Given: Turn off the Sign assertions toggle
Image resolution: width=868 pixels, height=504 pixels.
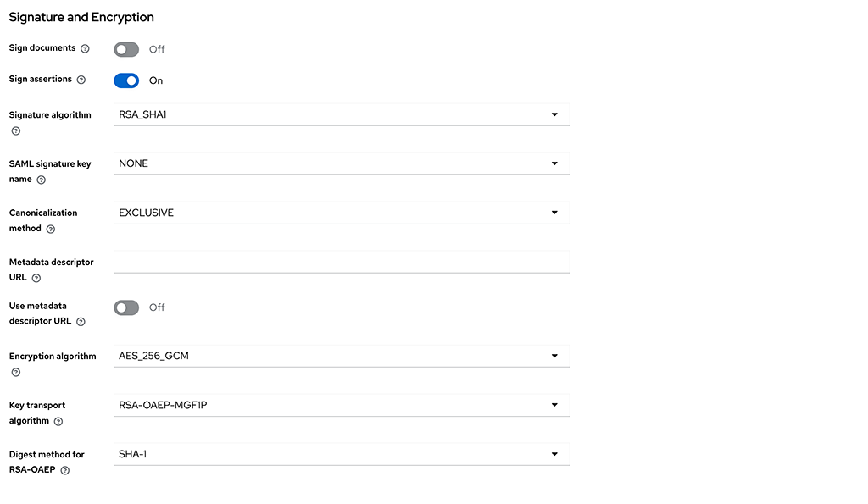Looking at the screenshot, I should [125, 79].
